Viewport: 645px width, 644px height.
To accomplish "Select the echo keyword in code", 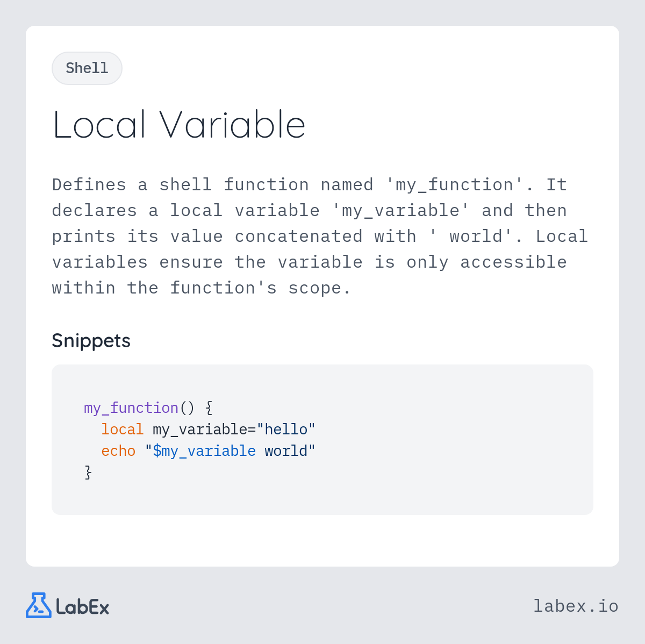I will tap(118, 451).
